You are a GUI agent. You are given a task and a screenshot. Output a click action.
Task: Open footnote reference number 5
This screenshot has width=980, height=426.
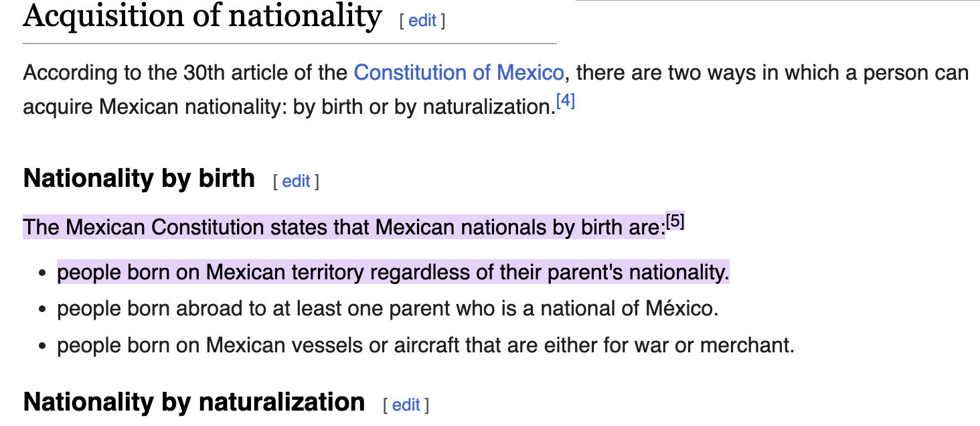675,222
